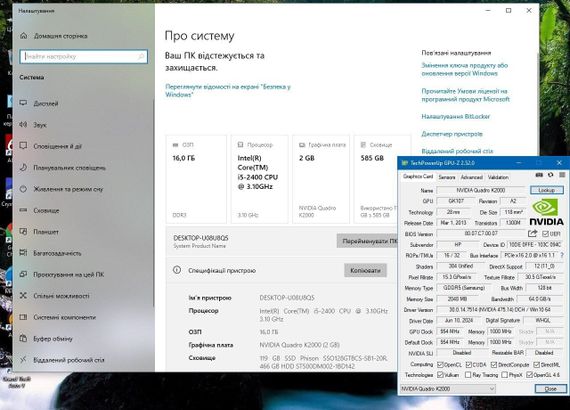
Task: Click the Copy button for device specifications
Action: (x=365, y=270)
